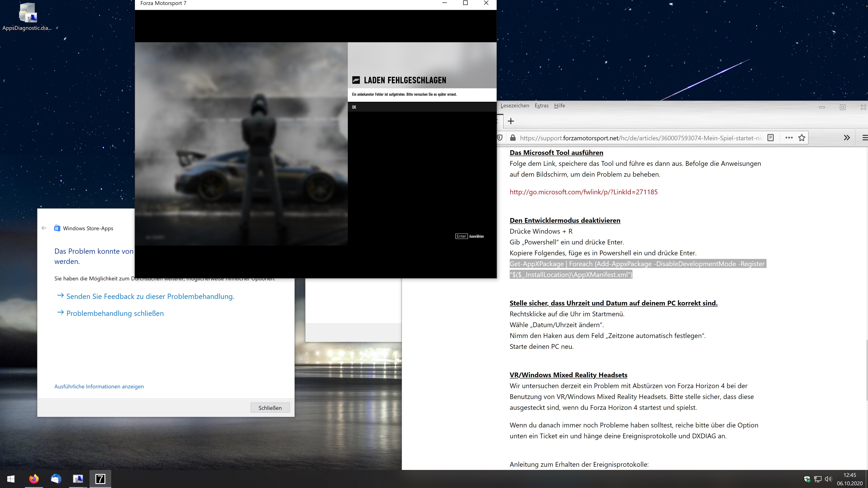
Task: Click the site security padlock icon
Action: pyautogui.click(x=512, y=138)
